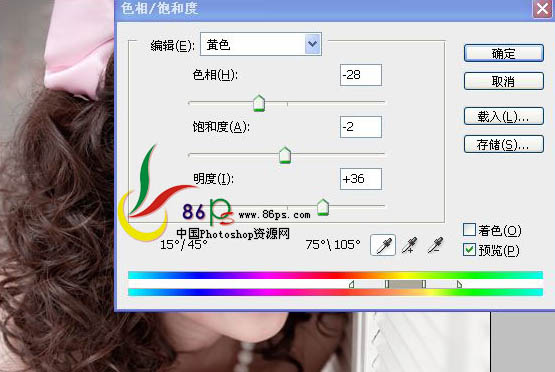Viewport: 555px width, 372px height.
Task: Click the 确定 button
Action: [x=504, y=53]
